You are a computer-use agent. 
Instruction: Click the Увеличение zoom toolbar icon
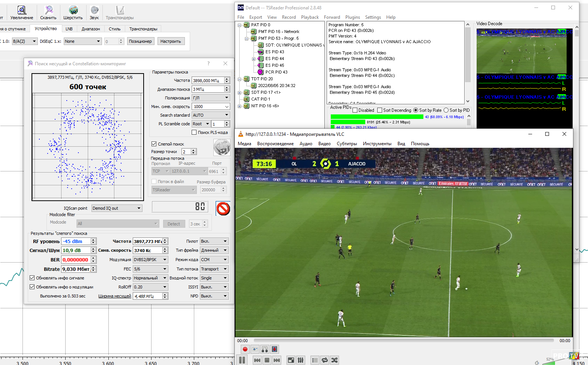tap(22, 11)
